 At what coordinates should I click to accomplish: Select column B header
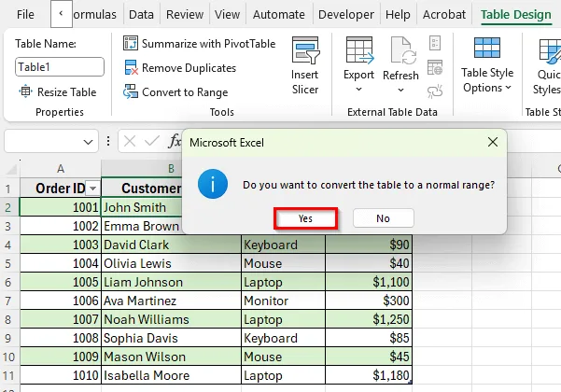[171, 168]
